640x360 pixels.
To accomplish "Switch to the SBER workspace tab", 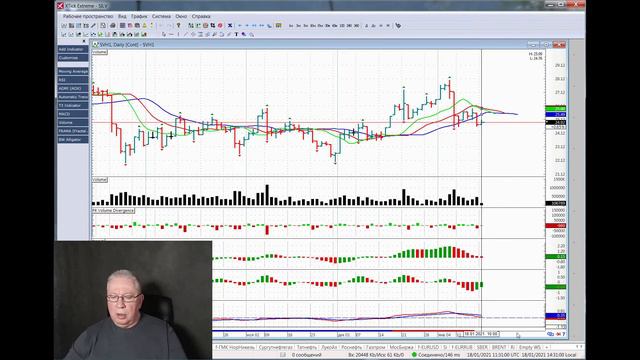I will pyautogui.click(x=482, y=347).
